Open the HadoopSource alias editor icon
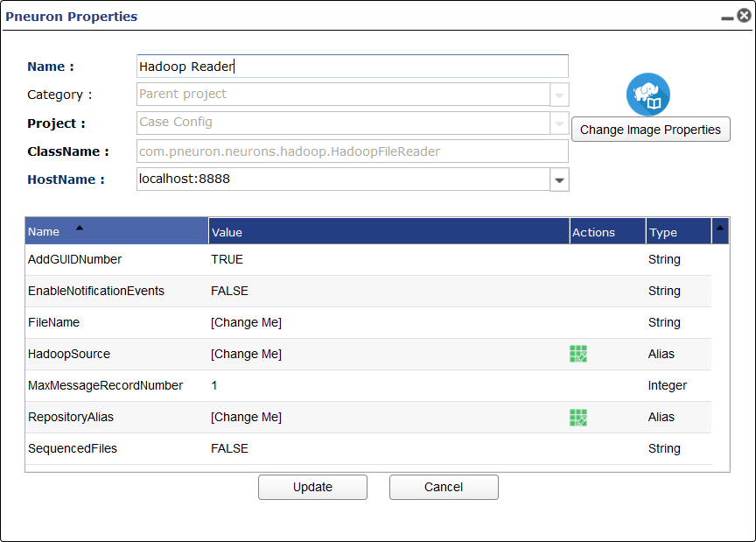Image resolution: width=756 pixels, height=542 pixels. (578, 354)
